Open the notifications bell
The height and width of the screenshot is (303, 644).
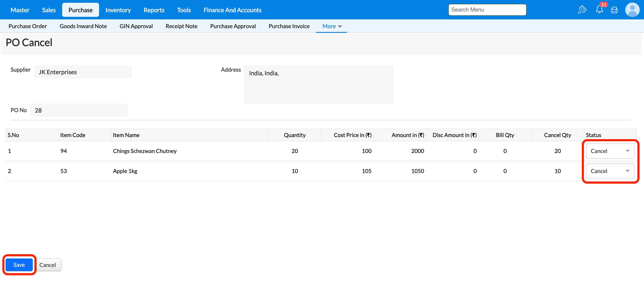(x=599, y=10)
